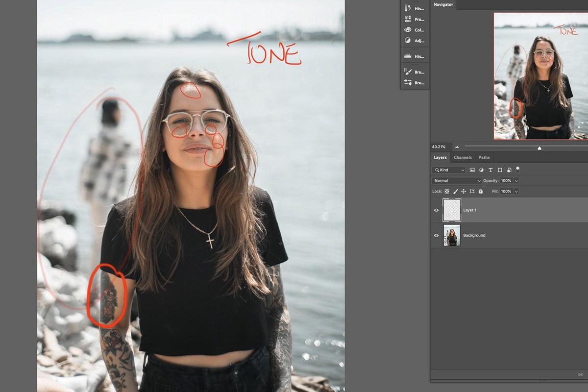Image resolution: width=588 pixels, height=392 pixels.
Task: Switch to the Paths tab
Action: pyautogui.click(x=484, y=157)
